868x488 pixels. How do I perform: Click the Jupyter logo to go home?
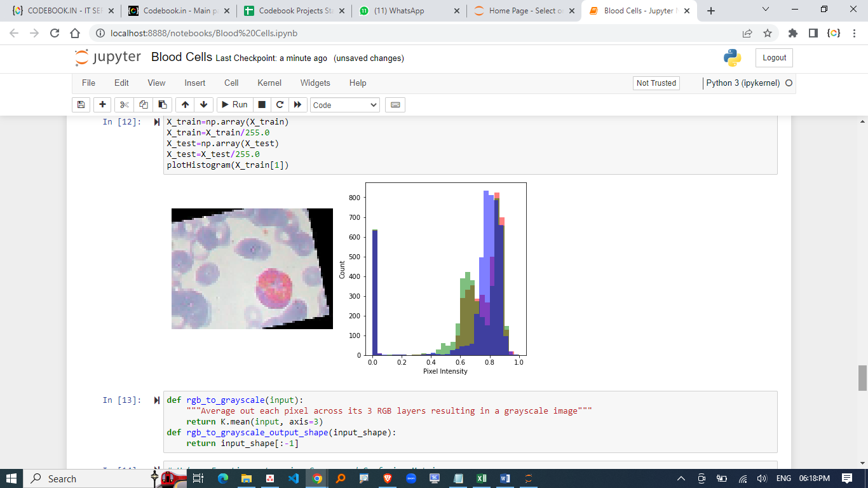107,57
